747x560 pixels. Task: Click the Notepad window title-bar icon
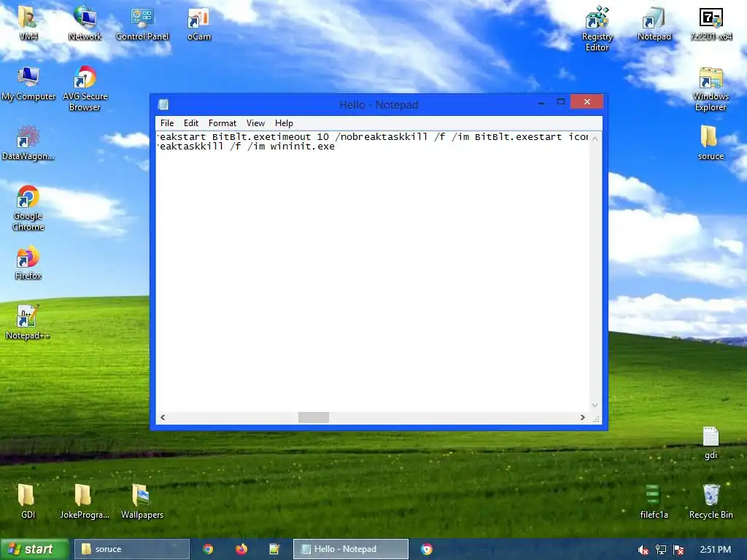click(163, 104)
